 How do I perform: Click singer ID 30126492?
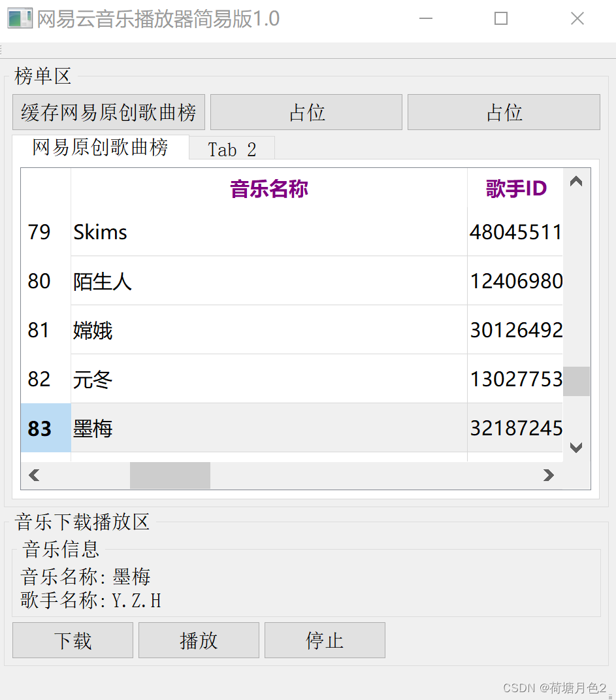515,330
